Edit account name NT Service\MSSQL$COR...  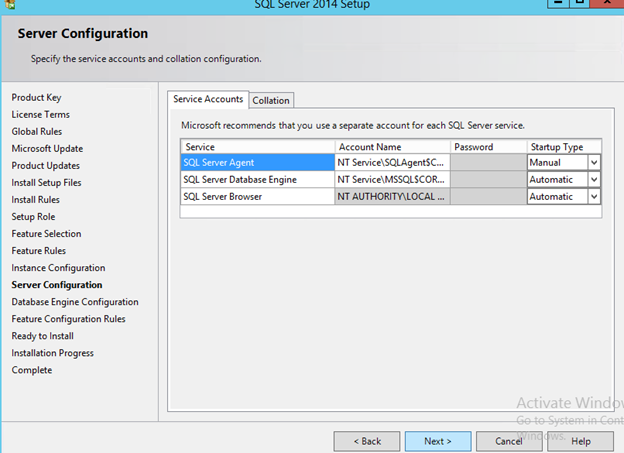[x=392, y=180]
